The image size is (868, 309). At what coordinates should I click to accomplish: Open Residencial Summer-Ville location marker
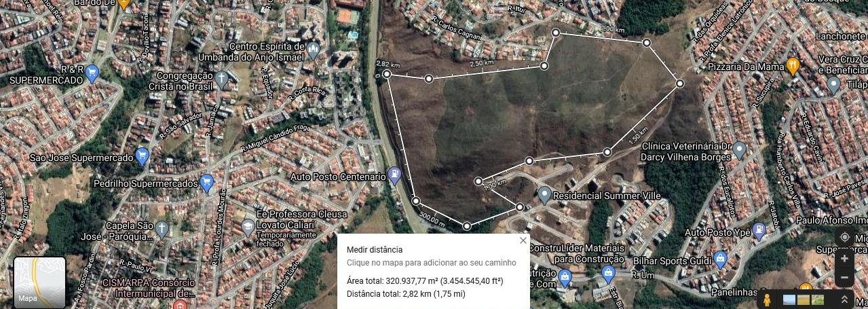[544, 195]
